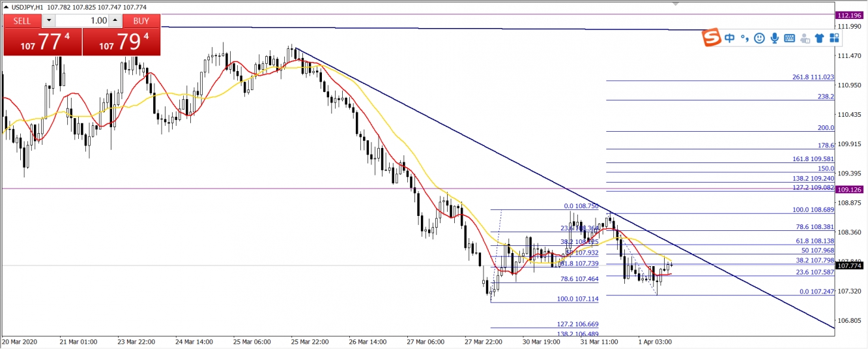
Task: Start voice input with microphone icon
Action: [774, 38]
